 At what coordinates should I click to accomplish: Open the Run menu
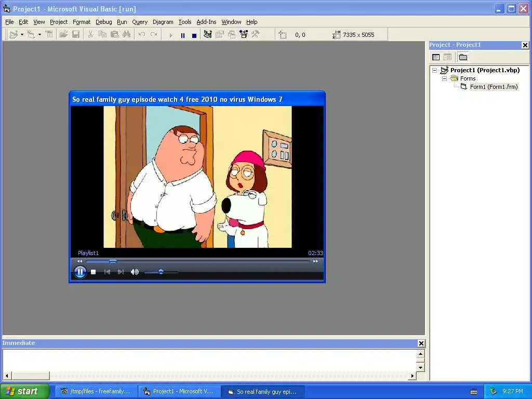(x=122, y=22)
